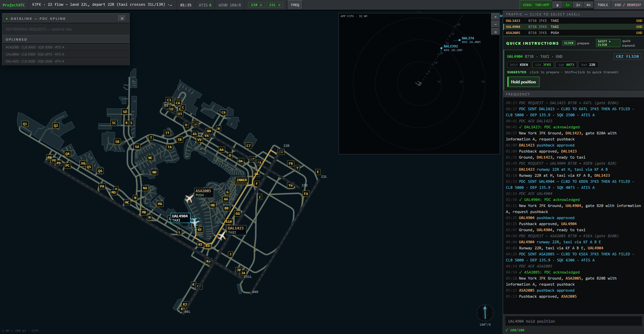This screenshot has width=644, height=334.
Task: Click the Q2 taxiway label
Action: click(56, 126)
